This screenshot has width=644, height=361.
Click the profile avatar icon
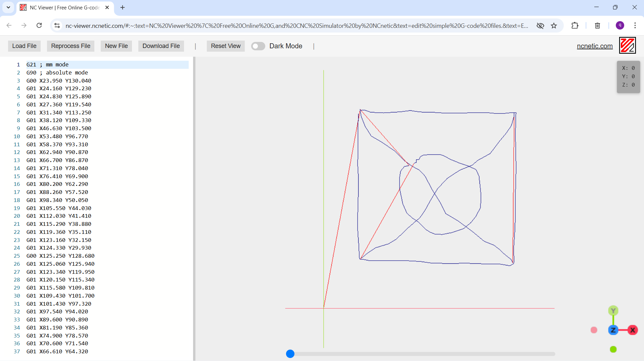click(x=619, y=25)
